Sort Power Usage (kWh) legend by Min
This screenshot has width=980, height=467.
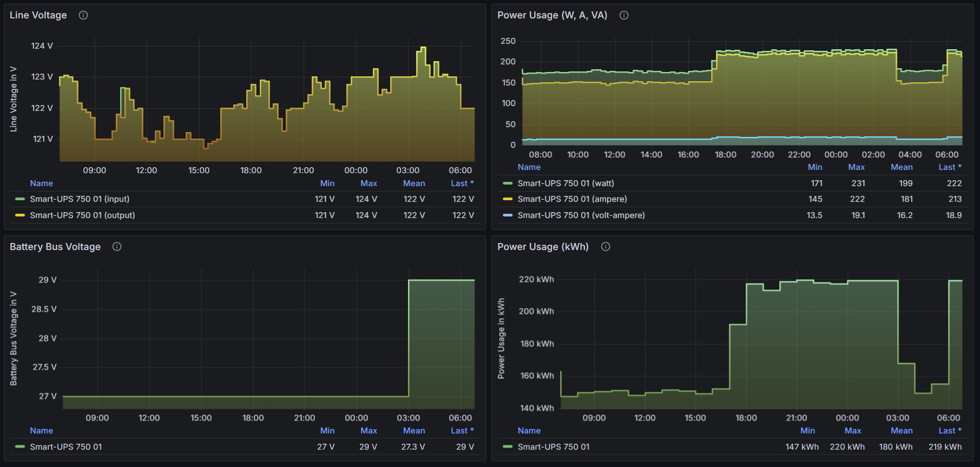pyautogui.click(x=808, y=431)
